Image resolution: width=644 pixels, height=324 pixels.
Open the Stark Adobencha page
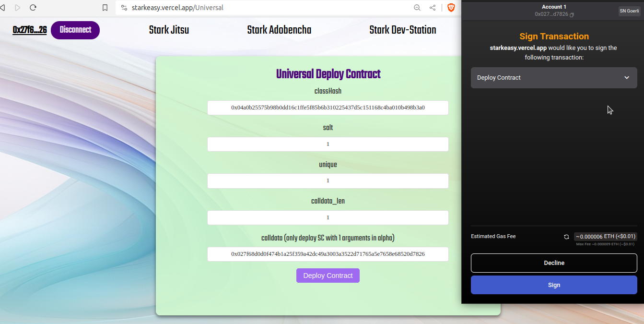click(279, 30)
